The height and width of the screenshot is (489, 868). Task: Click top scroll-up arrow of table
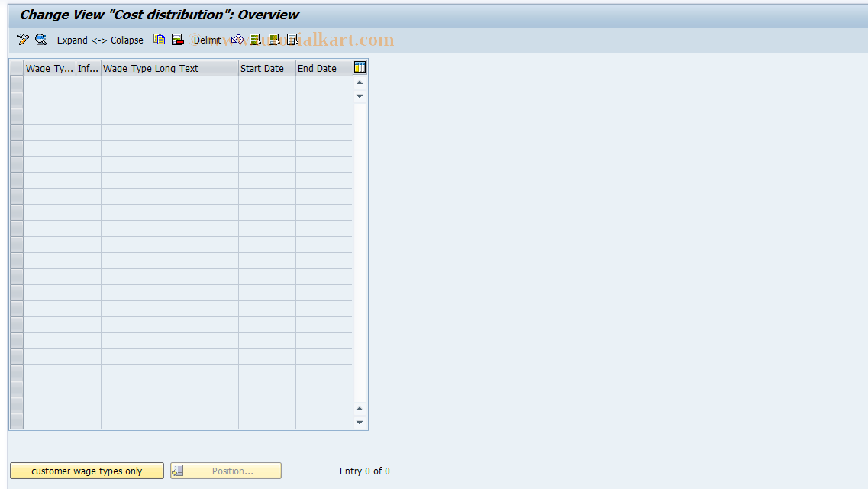pos(360,83)
